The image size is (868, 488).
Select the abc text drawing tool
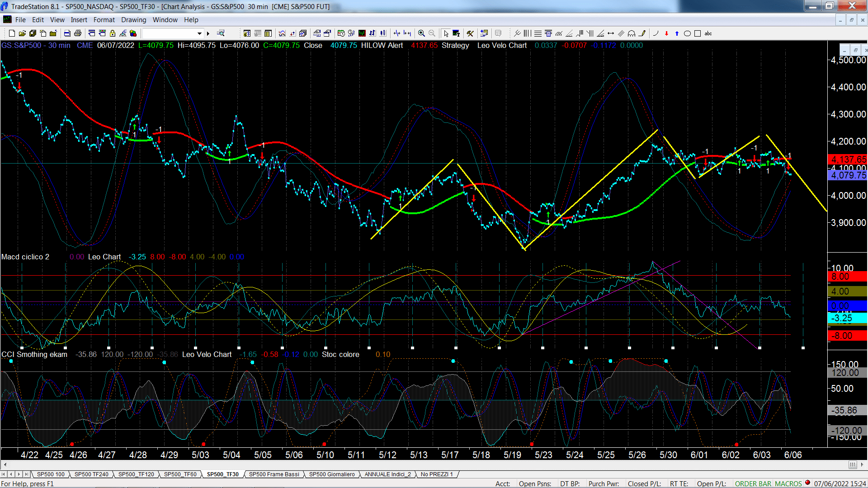coord(708,33)
